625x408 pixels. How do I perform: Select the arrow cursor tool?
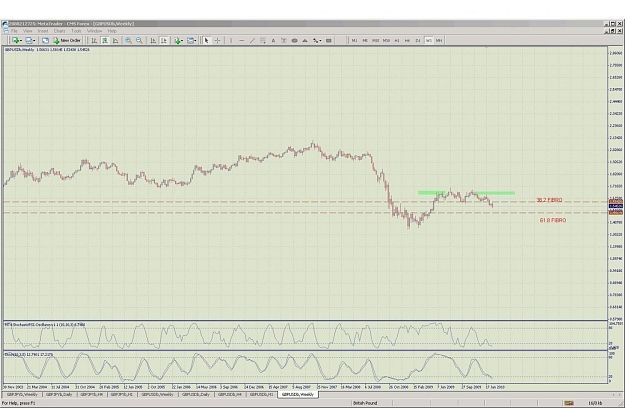206,40
